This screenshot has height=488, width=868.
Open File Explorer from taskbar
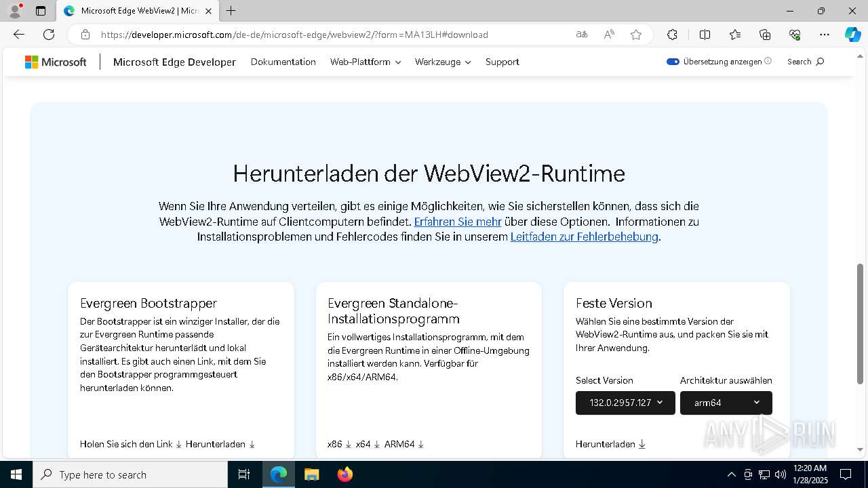point(312,474)
